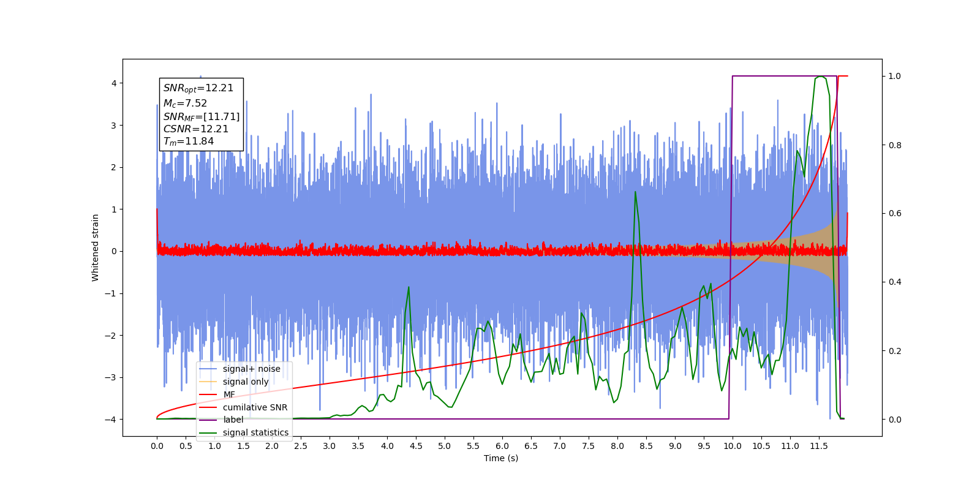Click the −2 tick on strain axis
Image resolution: width=980 pixels, height=490 pixels.
coord(111,336)
